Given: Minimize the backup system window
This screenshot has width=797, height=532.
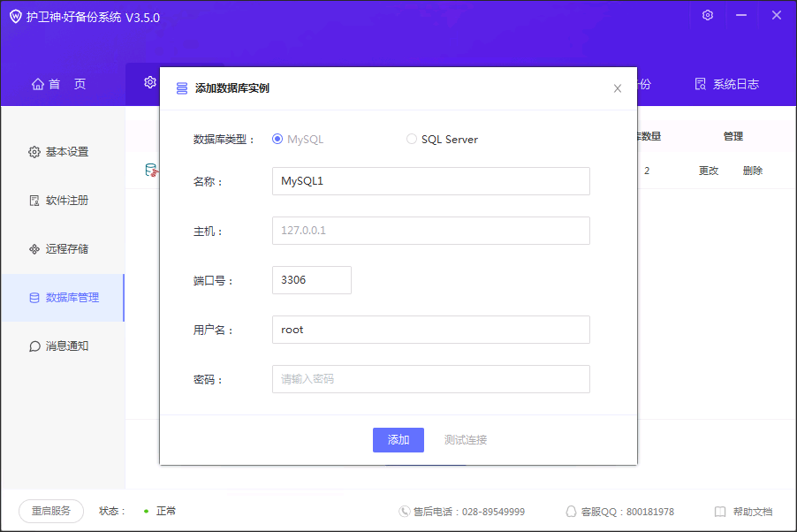Looking at the screenshot, I should pos(741,15).
